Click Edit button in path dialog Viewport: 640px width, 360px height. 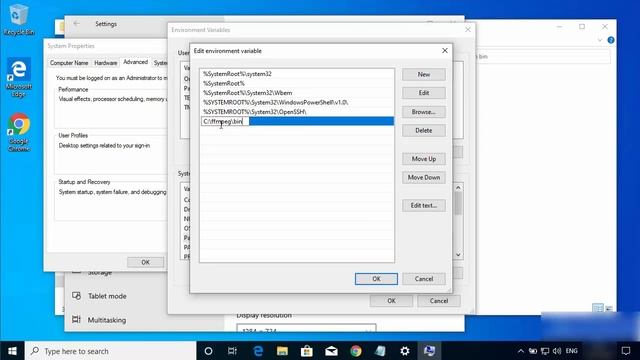pos(424,93)
